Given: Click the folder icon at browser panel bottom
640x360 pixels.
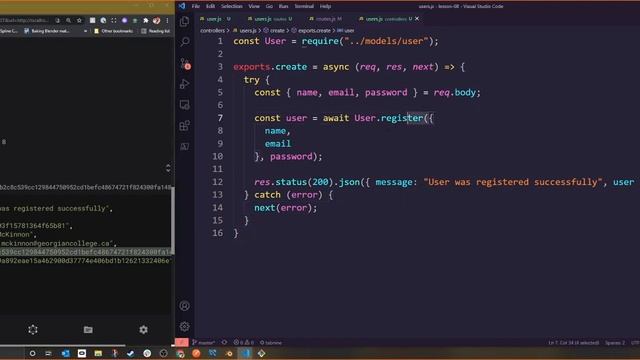Looking at the screenshot, I should pos(88,330).
